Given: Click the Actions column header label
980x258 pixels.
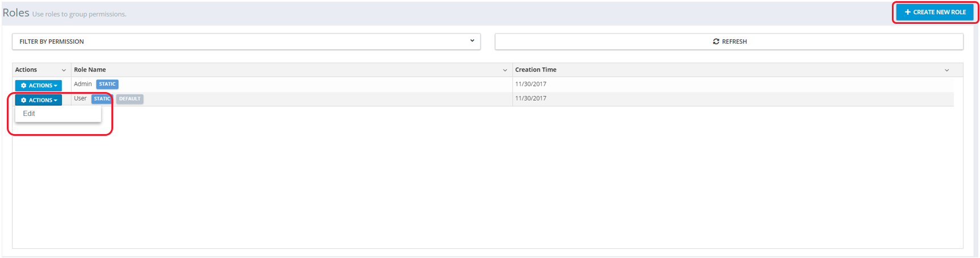Looking at the screenshot, I should 26,70.
